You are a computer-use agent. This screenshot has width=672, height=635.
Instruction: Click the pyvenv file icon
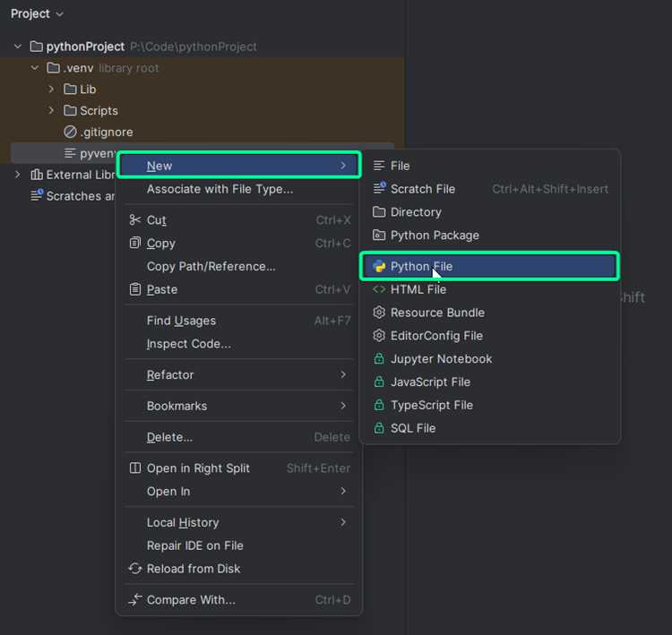[70, 153]
